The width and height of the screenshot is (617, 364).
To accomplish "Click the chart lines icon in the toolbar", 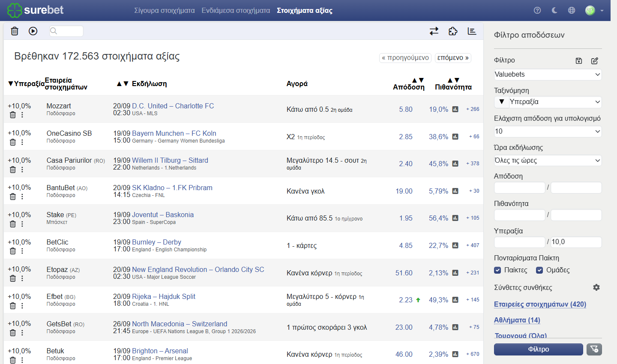I will (472, 31).
